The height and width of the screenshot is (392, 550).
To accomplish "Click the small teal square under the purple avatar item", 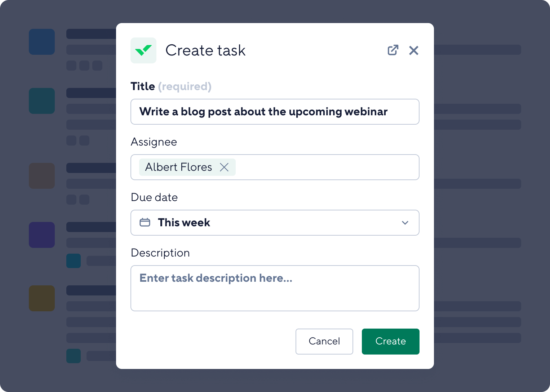I will (74, 261).
